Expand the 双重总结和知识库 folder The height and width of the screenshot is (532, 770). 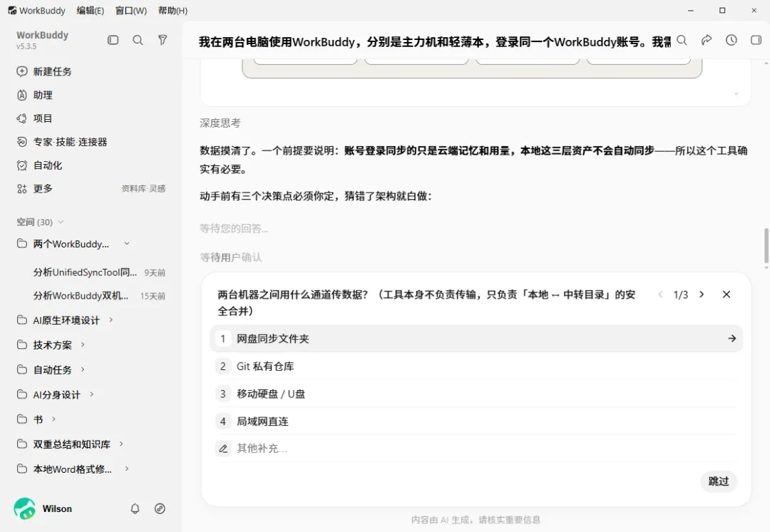121,444
